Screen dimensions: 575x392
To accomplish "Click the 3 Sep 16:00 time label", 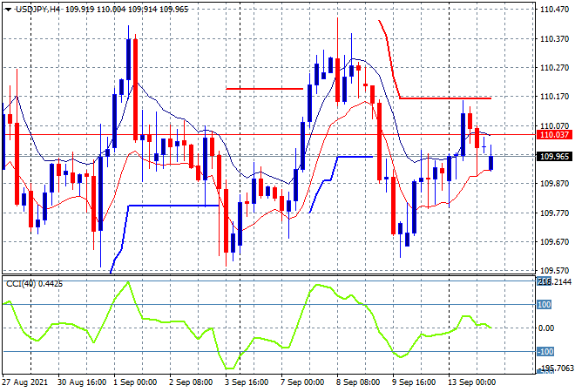I will pos(247,382).
